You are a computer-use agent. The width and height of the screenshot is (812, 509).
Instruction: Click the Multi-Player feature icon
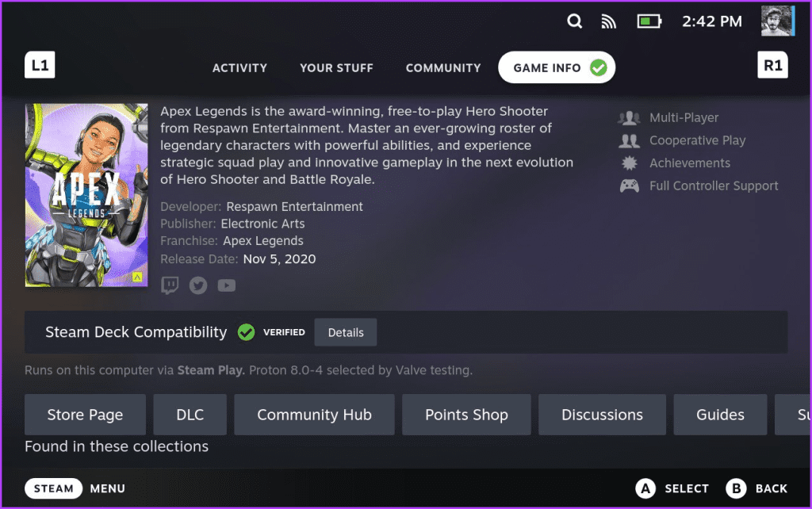point(629,117)
